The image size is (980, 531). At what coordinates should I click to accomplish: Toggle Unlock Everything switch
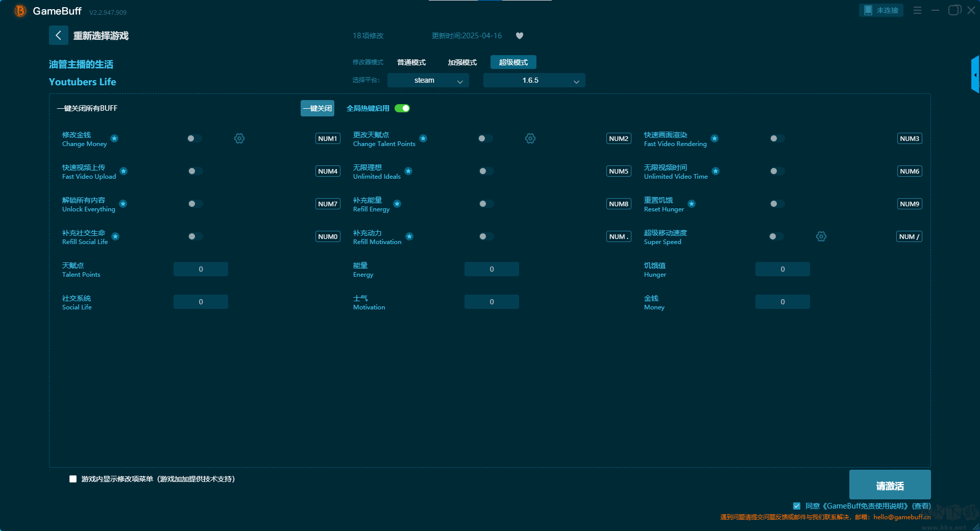click(195, 204)
